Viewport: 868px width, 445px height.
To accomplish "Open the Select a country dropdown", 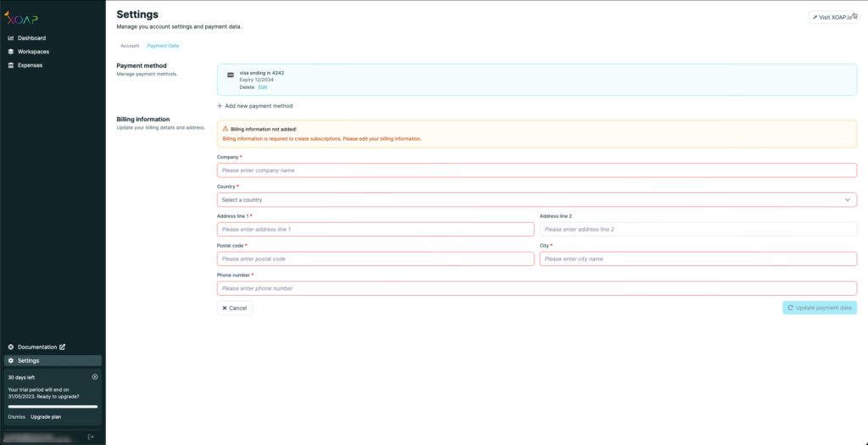I will pos(537,200).
